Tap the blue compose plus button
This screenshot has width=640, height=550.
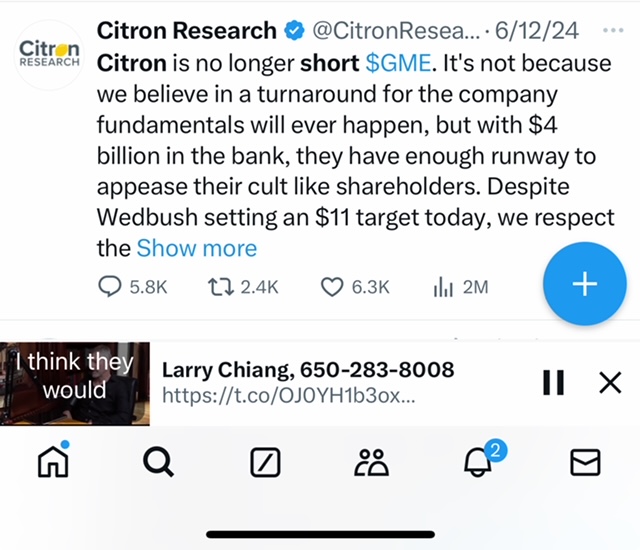coord(584,284)
